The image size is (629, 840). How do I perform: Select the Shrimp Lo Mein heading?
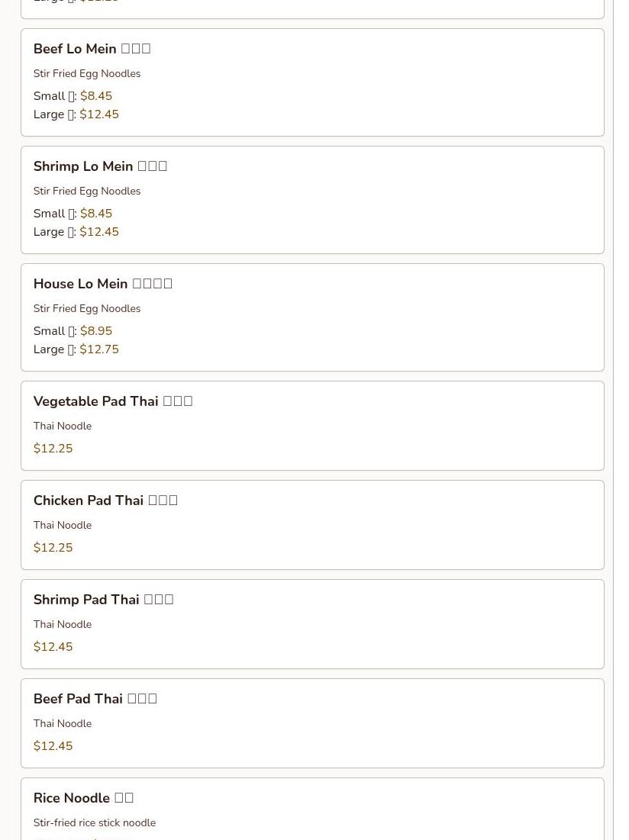(100, 166)
